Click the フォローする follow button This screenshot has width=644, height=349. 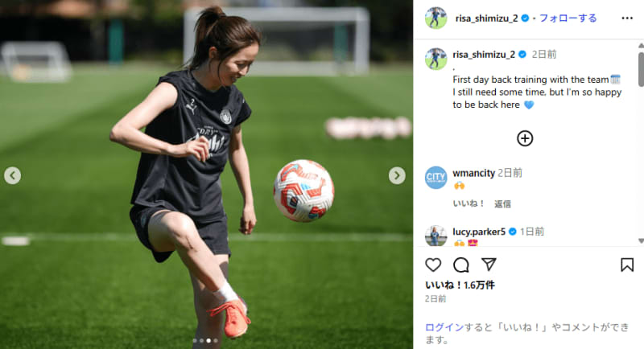(x=568, y=18)
